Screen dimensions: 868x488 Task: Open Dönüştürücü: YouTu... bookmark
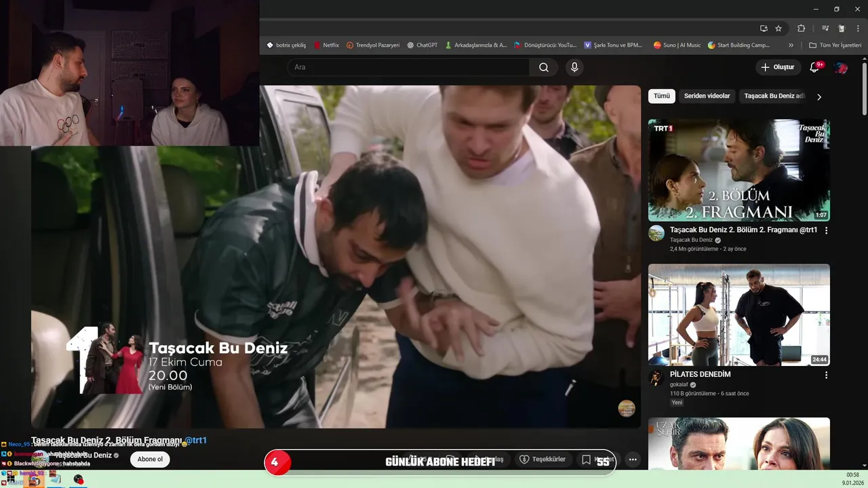pos(545,45)
